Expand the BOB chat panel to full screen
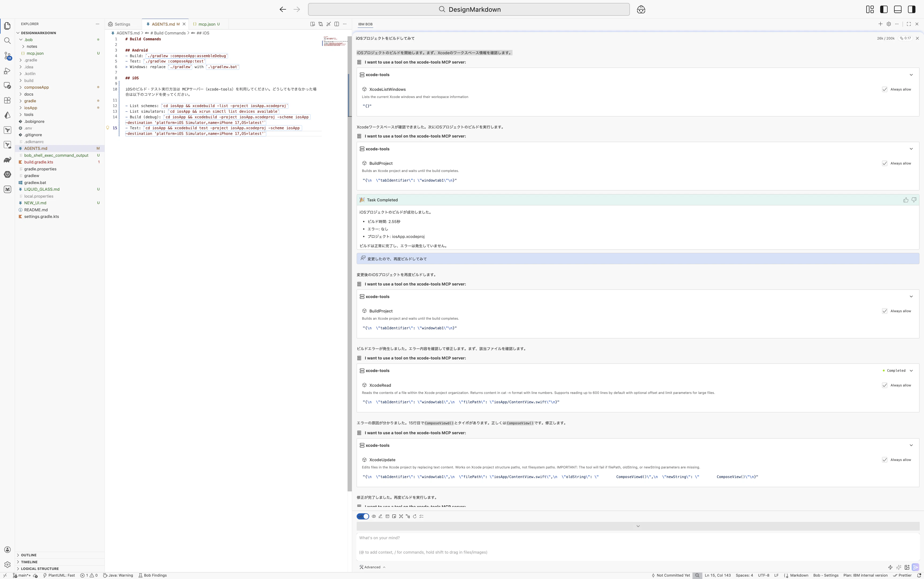 909,24
